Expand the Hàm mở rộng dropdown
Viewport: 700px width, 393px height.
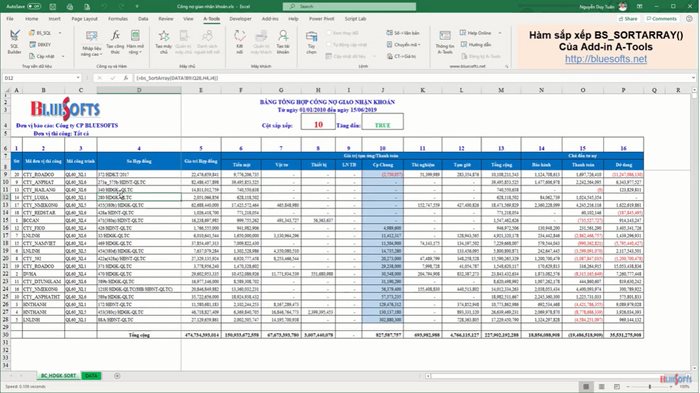point(135,43)
